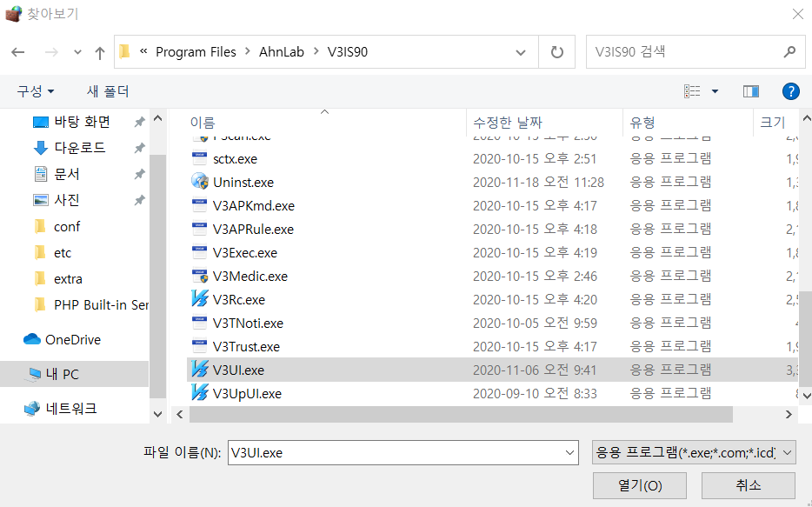
Task: Click horizontal scrollbar right arrow
Action: tap(789, 414)
